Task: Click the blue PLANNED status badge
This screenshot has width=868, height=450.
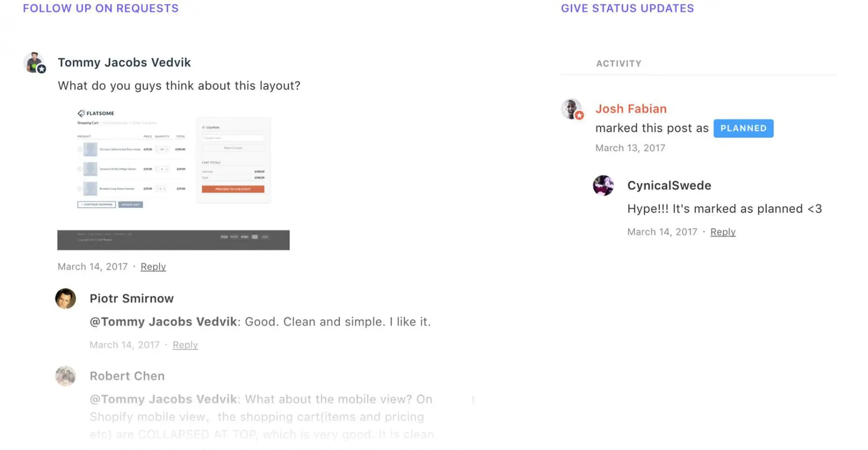Action: click(743, 128)
